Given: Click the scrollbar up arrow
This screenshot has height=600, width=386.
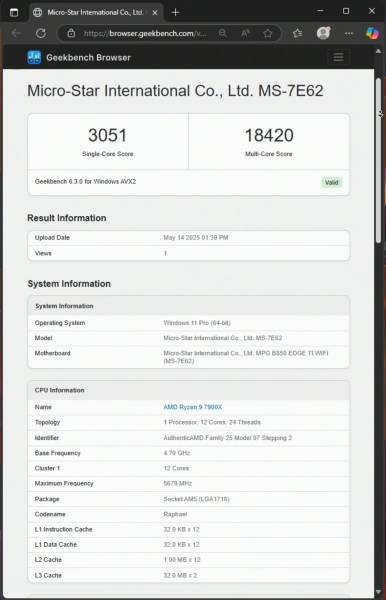Looking at the screenshot, I should (378, 51).
